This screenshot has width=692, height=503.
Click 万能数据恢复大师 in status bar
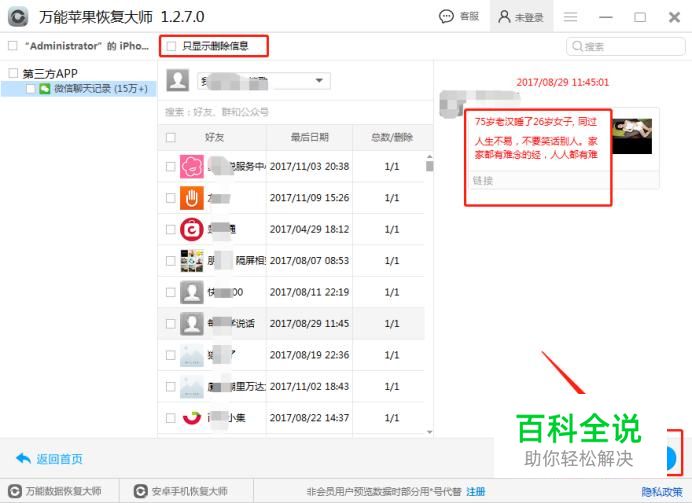[64, 491]
